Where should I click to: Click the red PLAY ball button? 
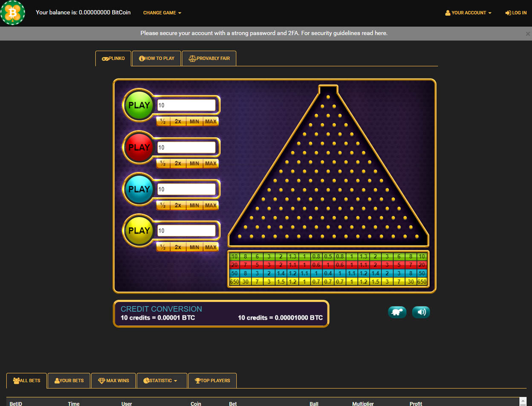pos(139,148)
